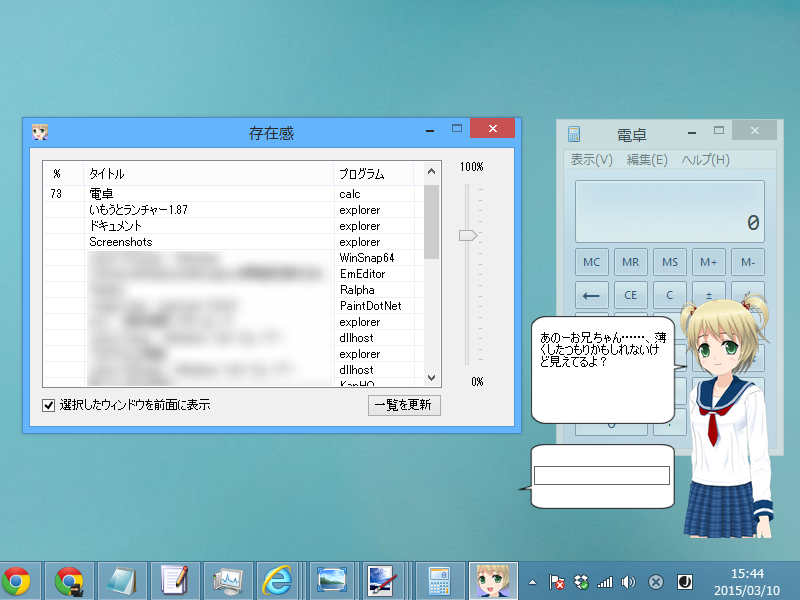This screenshot has width=800, height=600.
Task: Open the network signal tray icon
Action: (605, 582)
